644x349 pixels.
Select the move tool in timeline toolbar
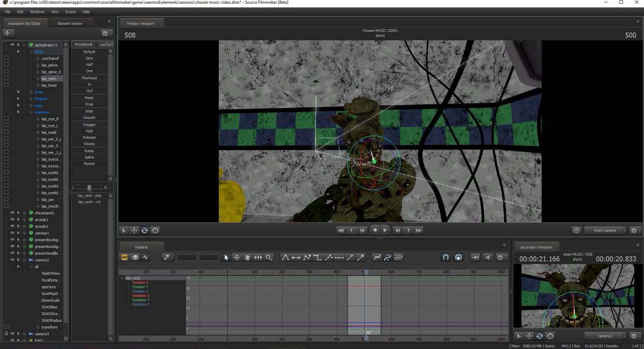[x=237, y=257]
